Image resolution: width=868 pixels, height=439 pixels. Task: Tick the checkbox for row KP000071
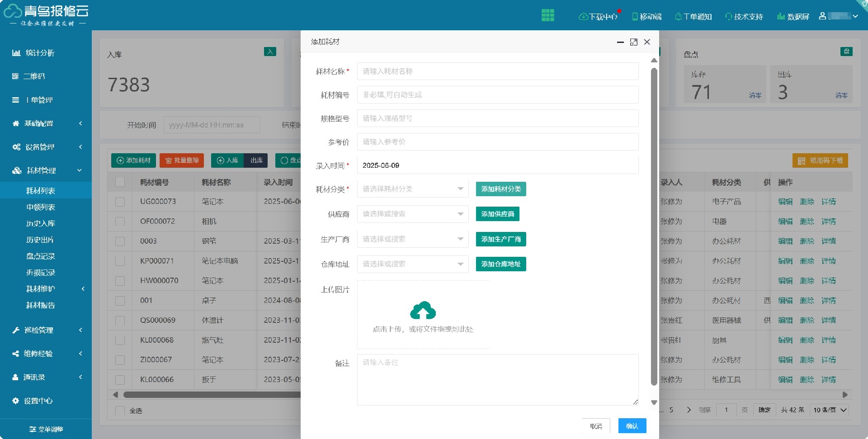point(120,261)
